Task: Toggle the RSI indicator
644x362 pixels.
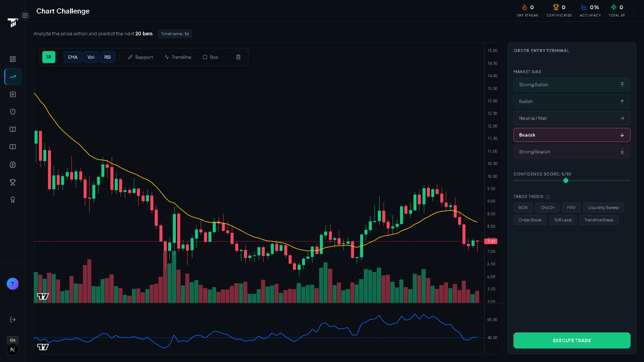Action: click(x=107, y=57)
